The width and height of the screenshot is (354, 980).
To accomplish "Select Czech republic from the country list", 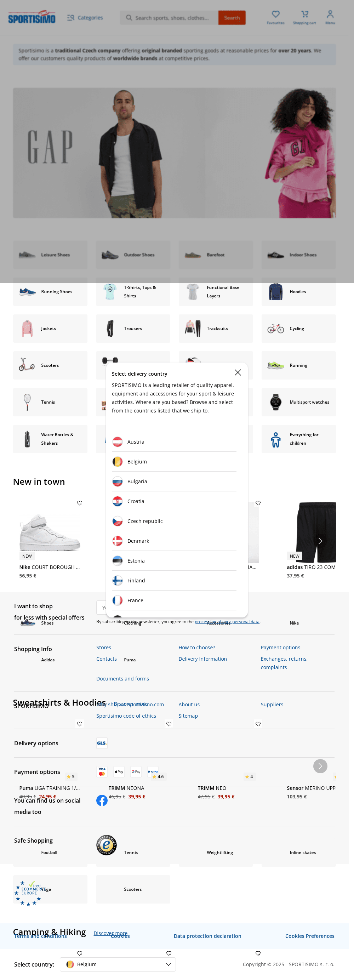I will 174,521.
